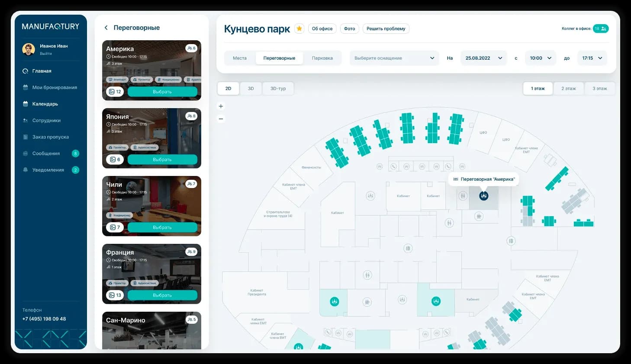
Task: Open photo gallery counter on Франция card
Action: pos(115,295)
